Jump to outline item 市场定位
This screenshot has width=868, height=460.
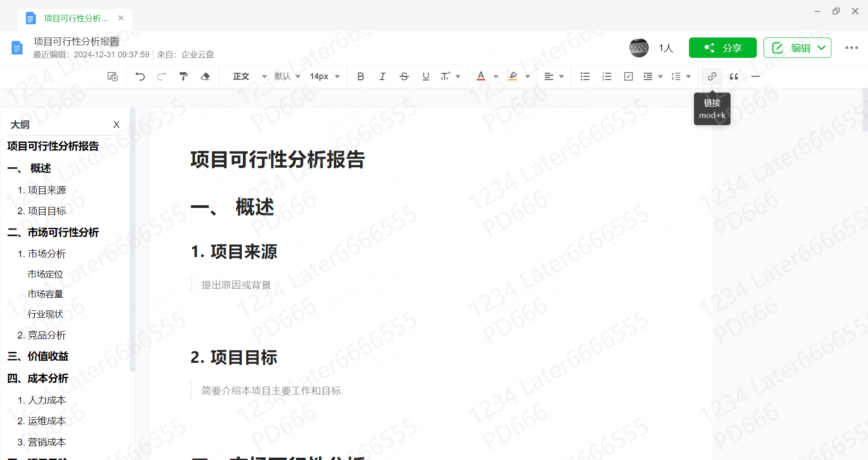pyautogui.click(x=45, y=274)
